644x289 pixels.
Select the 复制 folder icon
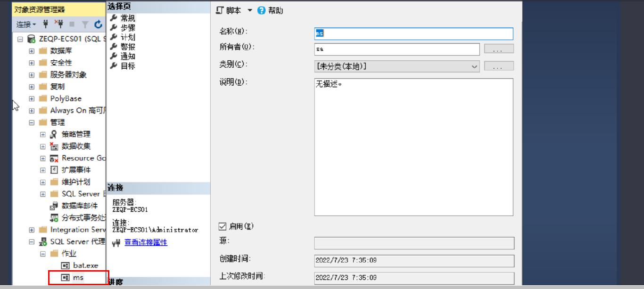click(x=43, y=87)
